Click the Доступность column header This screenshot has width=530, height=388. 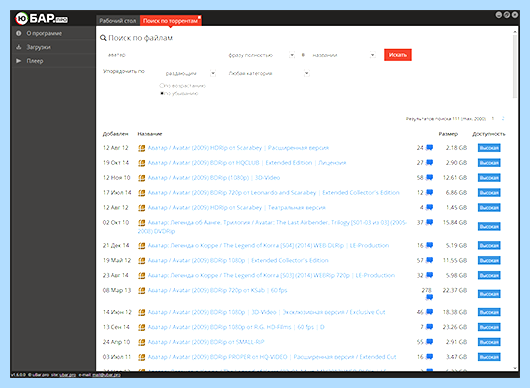pos(489,134)
